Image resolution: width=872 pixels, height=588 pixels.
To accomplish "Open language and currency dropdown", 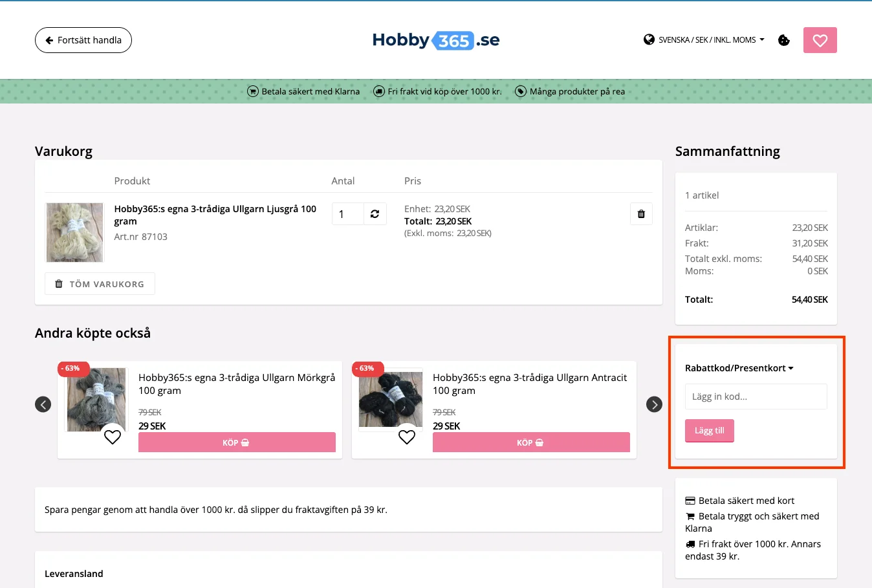I will pyautogui.click(x=711, y=39).
